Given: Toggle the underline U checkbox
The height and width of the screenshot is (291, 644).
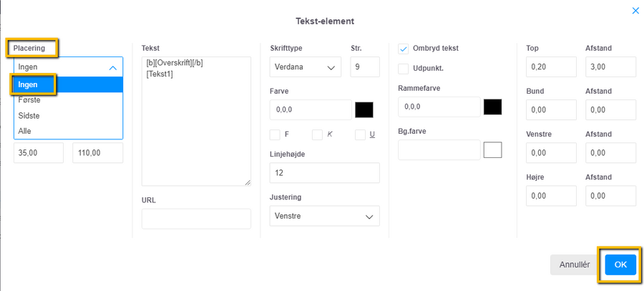Looking at the screenshot, I should tap(360, 134).
